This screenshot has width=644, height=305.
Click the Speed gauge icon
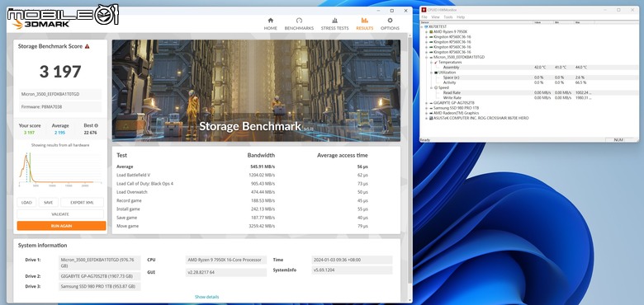tap(436, 87)
